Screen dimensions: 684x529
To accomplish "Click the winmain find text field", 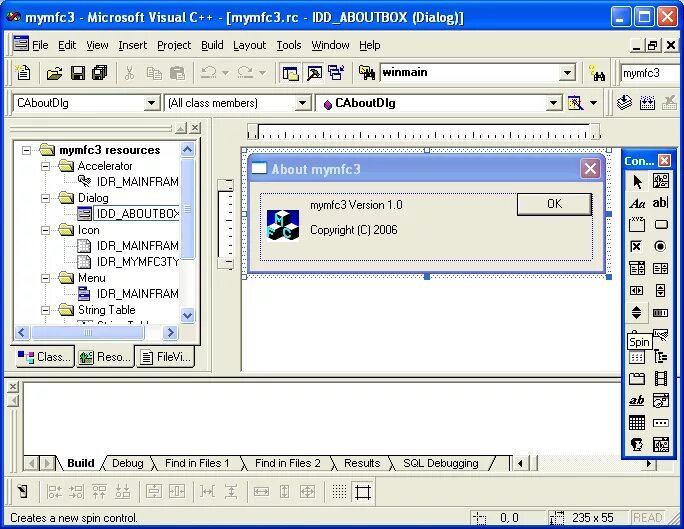I will (x=469, y=72).
